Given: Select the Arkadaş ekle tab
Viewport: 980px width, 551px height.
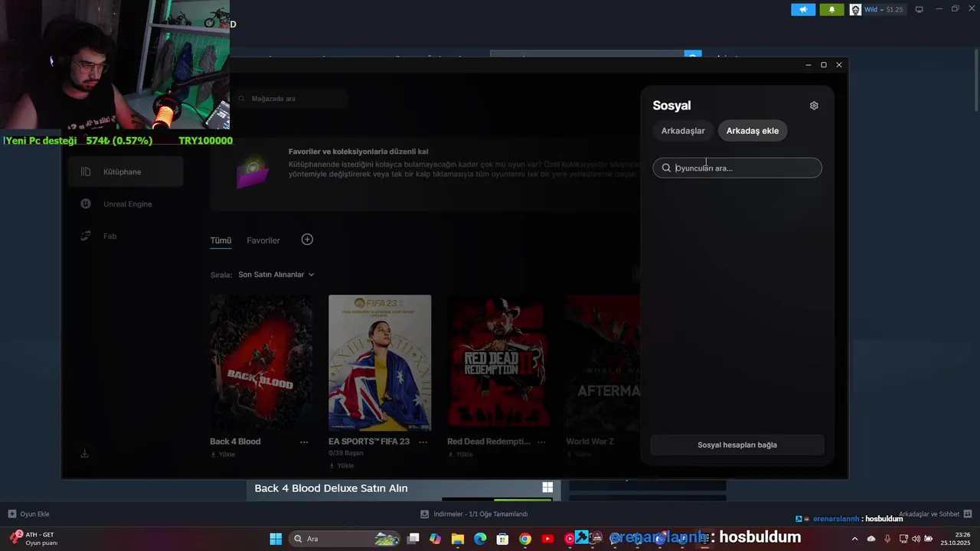Looking at the screenshot, I should (x=753, y=131).
